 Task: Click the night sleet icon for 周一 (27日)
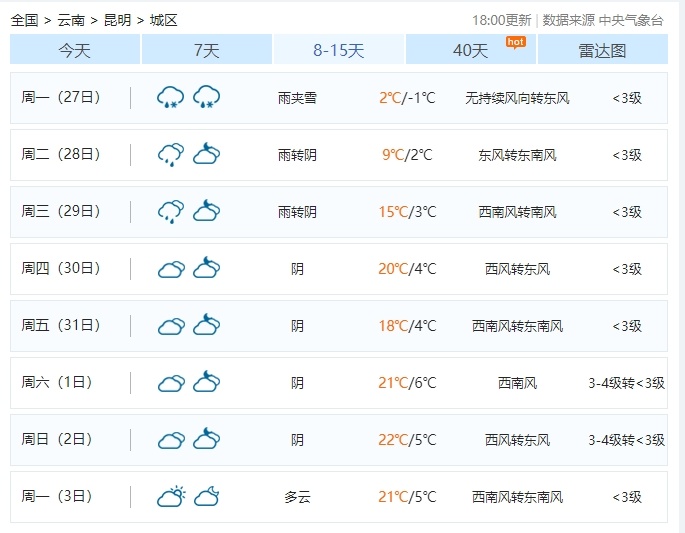[207, 97]
